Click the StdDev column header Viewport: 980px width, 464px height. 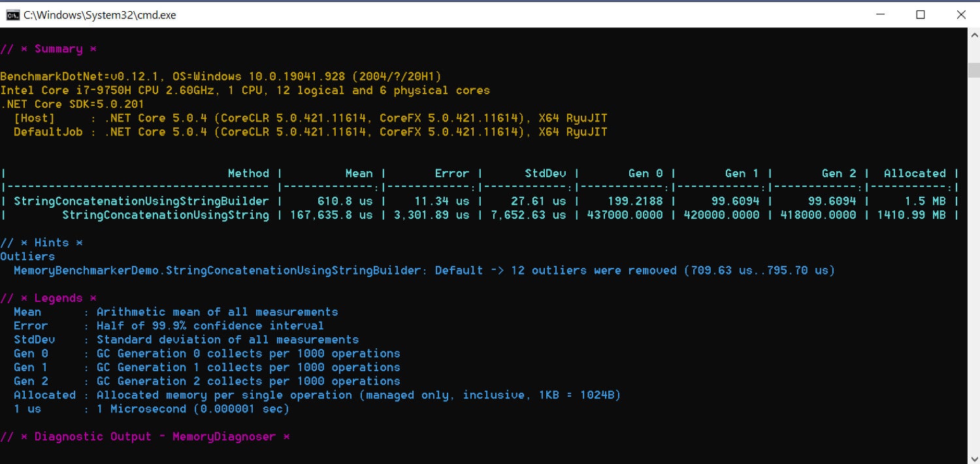546,173
